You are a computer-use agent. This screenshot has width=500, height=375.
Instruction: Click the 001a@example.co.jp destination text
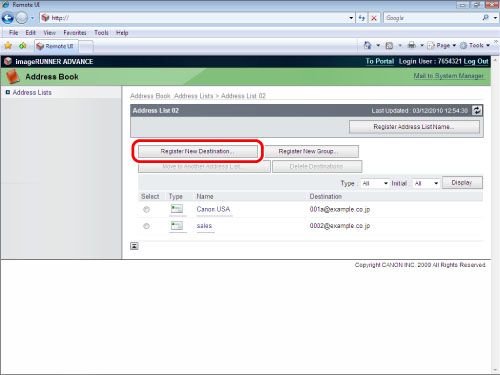[x=340, y=209]
